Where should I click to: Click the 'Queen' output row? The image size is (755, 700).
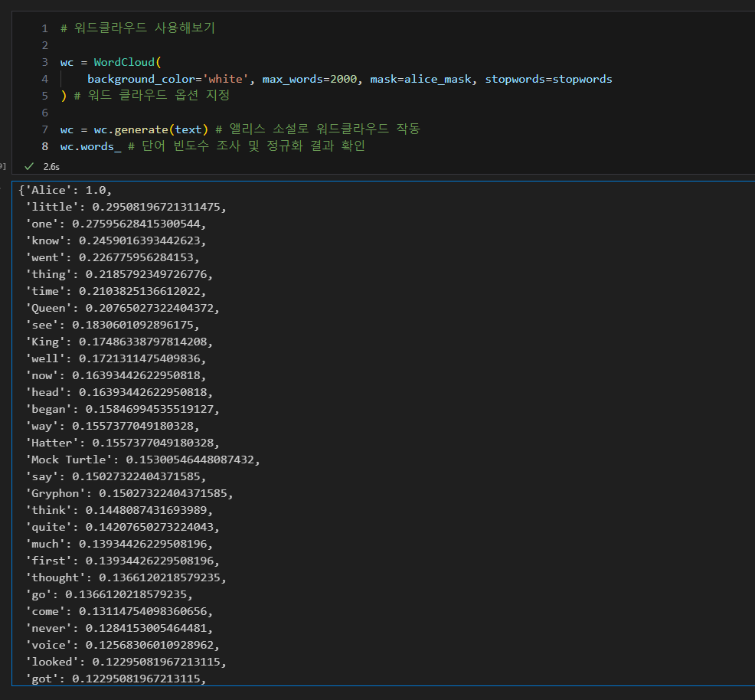(123, 308)
